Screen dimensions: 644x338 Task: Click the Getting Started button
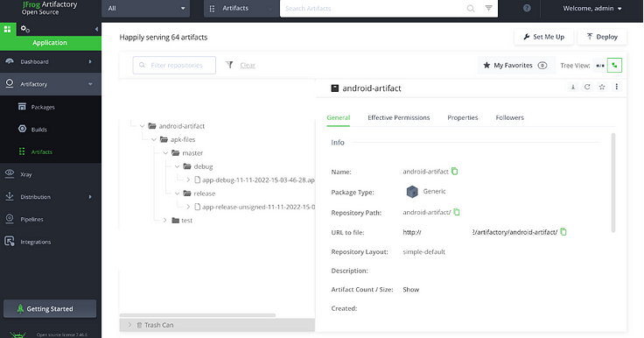pos(50,309)
